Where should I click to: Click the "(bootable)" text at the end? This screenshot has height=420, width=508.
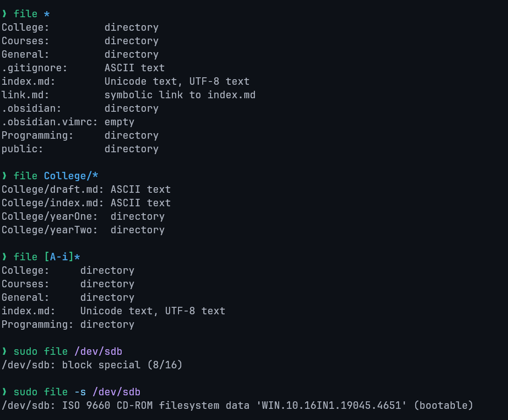pyautogui.click(x=443, y=406)
